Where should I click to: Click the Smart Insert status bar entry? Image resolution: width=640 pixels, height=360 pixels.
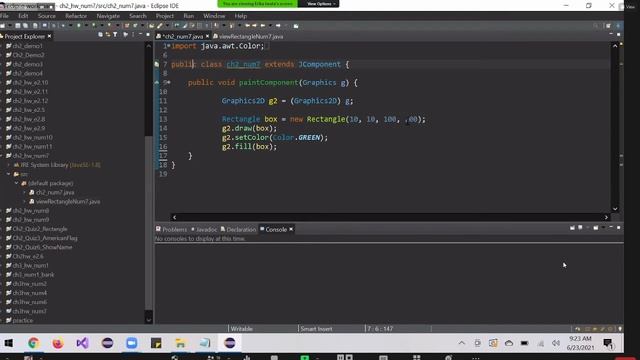pos(316,329)
